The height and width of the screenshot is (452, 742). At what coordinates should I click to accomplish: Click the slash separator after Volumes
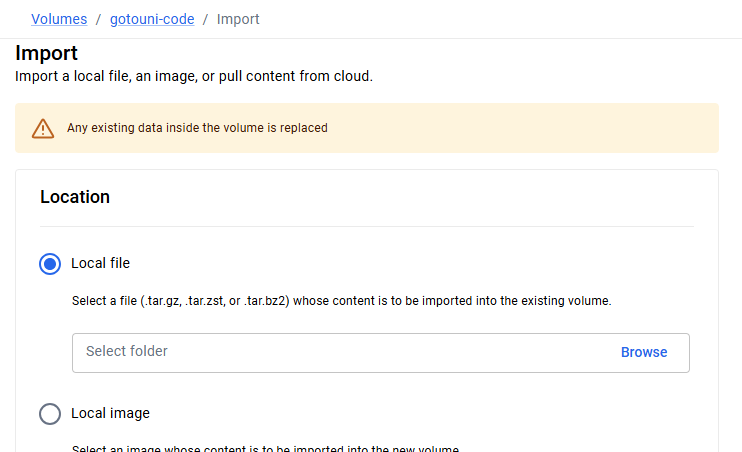pos(98,19)
